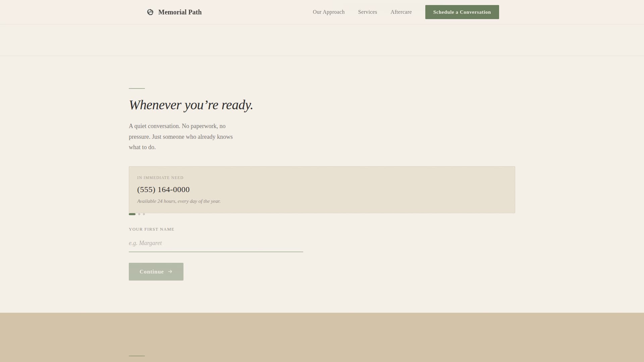The width and height of the screenshot is (644, 362).
Task: Click the arrow icon inside Continue
Action: tap(170, 272)
